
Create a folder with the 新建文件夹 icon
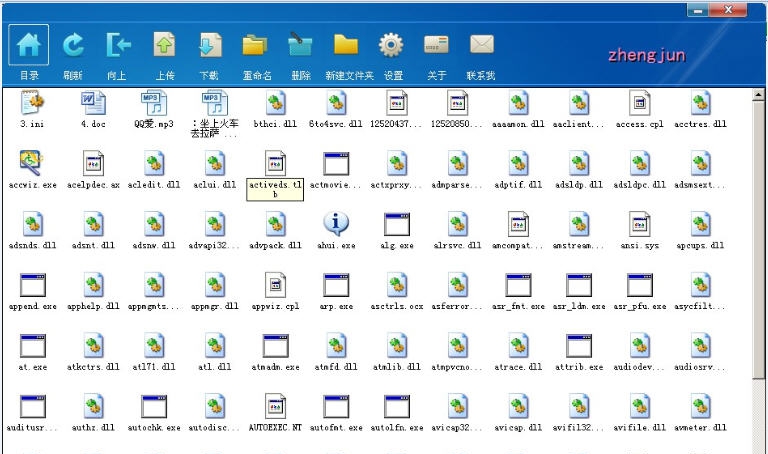tap(347, 46)
